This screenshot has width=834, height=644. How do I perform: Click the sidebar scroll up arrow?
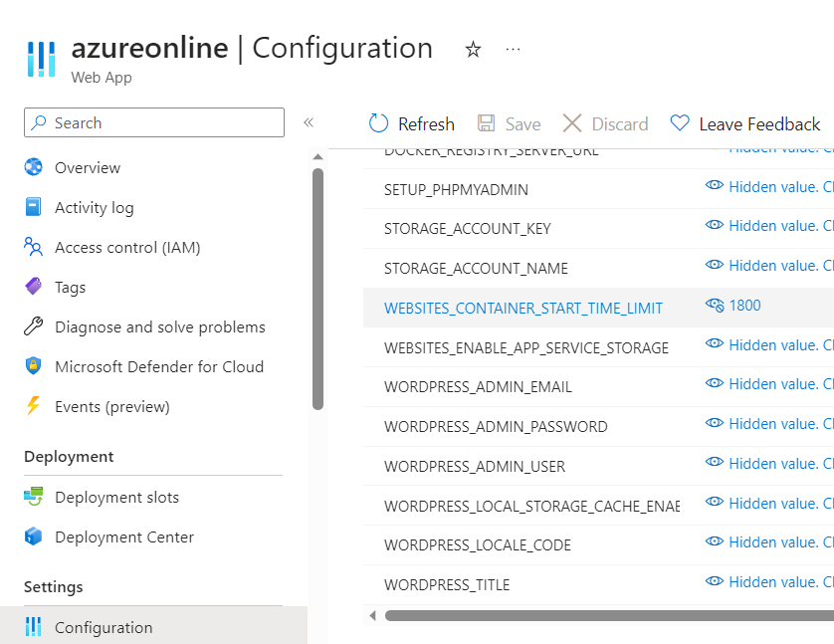tap(318, 157)
